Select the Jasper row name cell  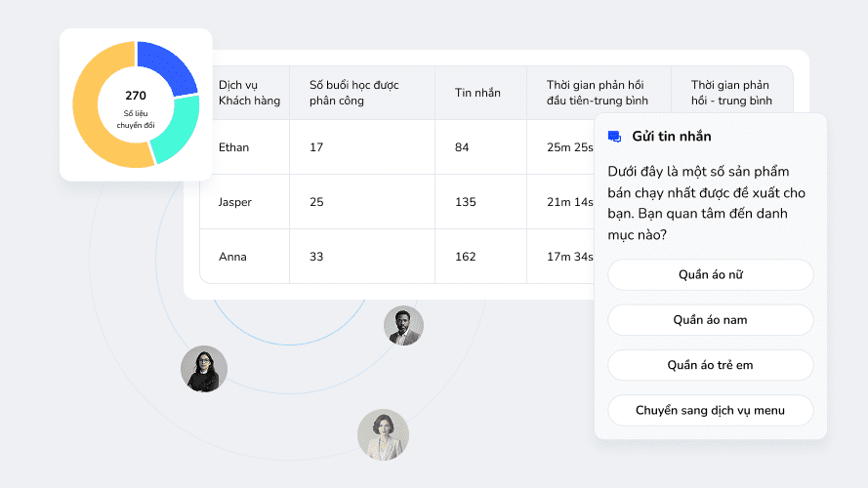[x=235, y=202]
